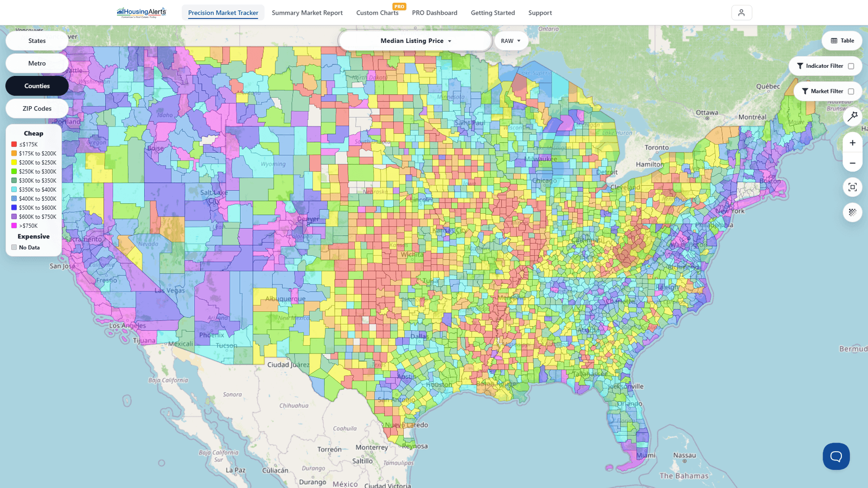
Task: Select the magic wand tool
Action: point(853,116)
